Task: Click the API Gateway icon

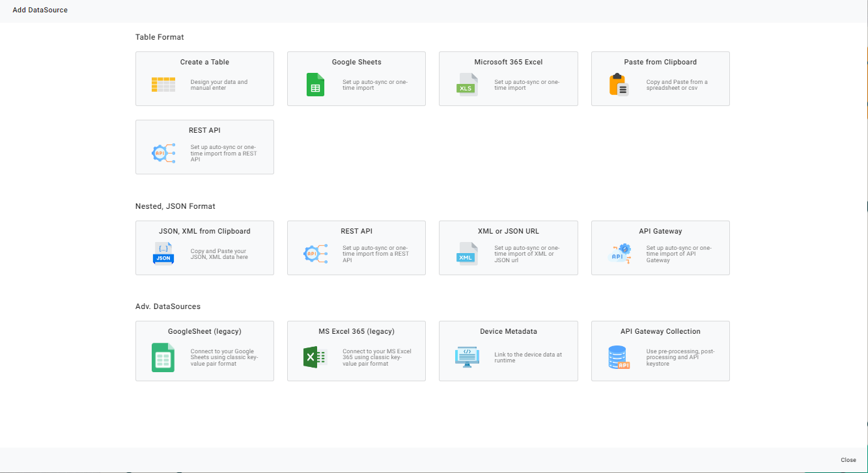Action: click(x=619, y=254)
